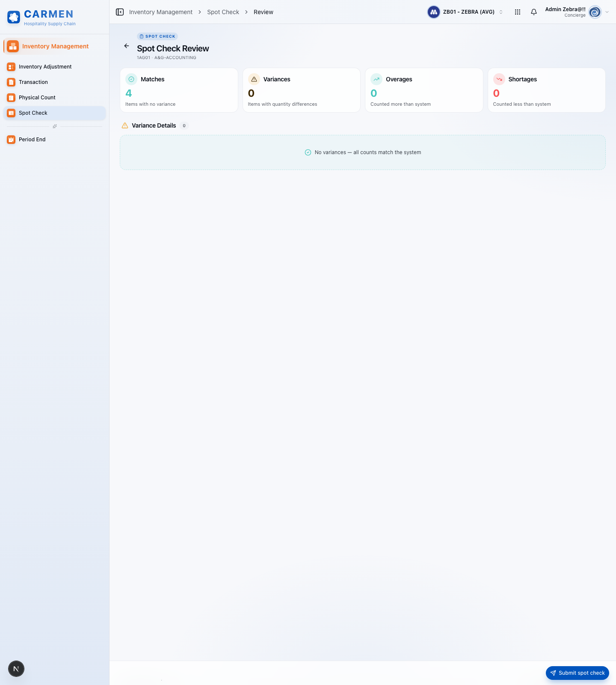Select Spot Check in the sidebar
Screen dimensions: 616x685
55,113
